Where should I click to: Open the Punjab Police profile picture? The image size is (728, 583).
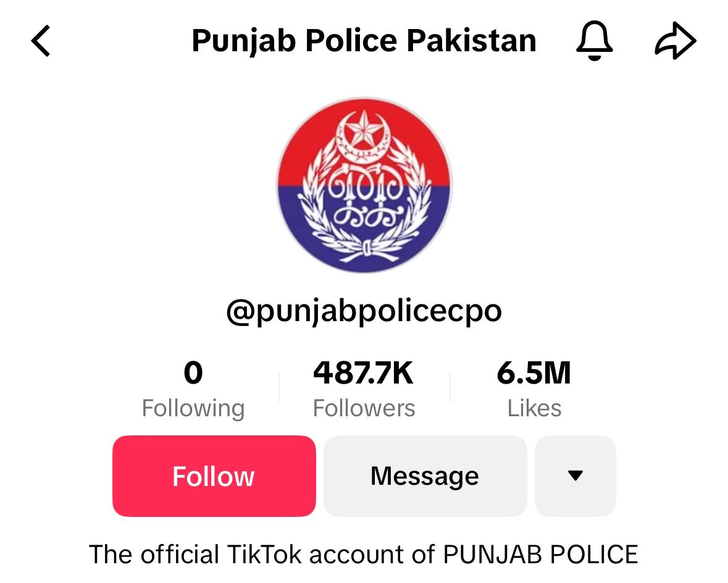[x=364, y=185]
